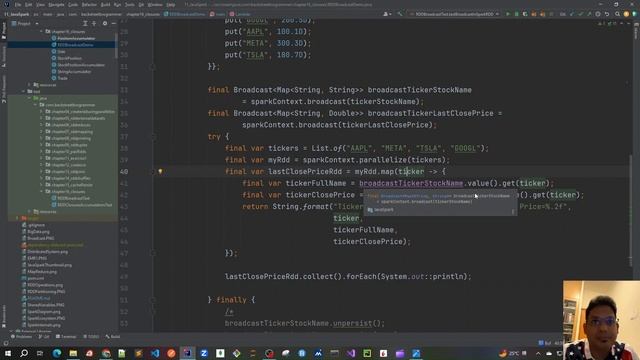This screenshot has width=640, height=360.
Task: Collapse the test folder in the project tree
Action: 24,91
